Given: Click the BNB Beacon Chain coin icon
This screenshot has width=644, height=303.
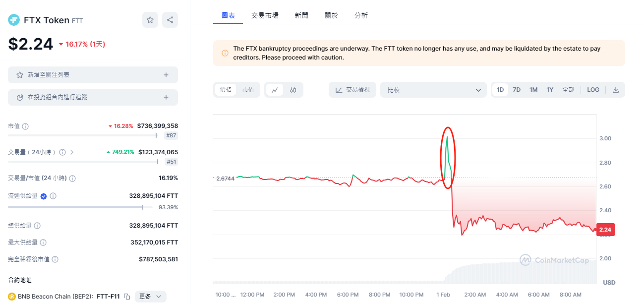Looking at the screenshot, I should 12,297.
